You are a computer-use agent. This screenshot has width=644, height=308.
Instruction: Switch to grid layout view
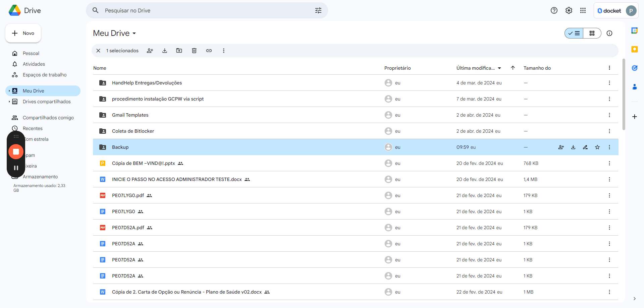592,33
